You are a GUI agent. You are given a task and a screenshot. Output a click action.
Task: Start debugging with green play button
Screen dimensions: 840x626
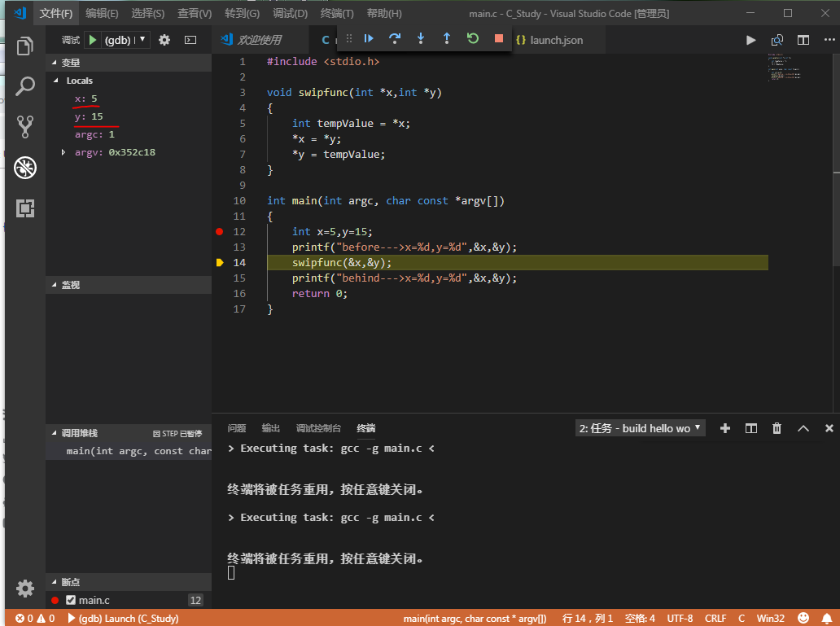[93, 40]
